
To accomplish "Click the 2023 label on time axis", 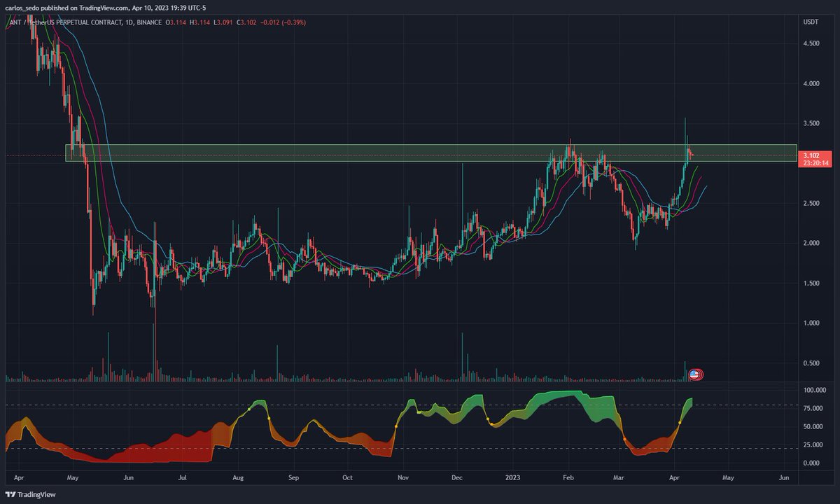I will 512,477.
